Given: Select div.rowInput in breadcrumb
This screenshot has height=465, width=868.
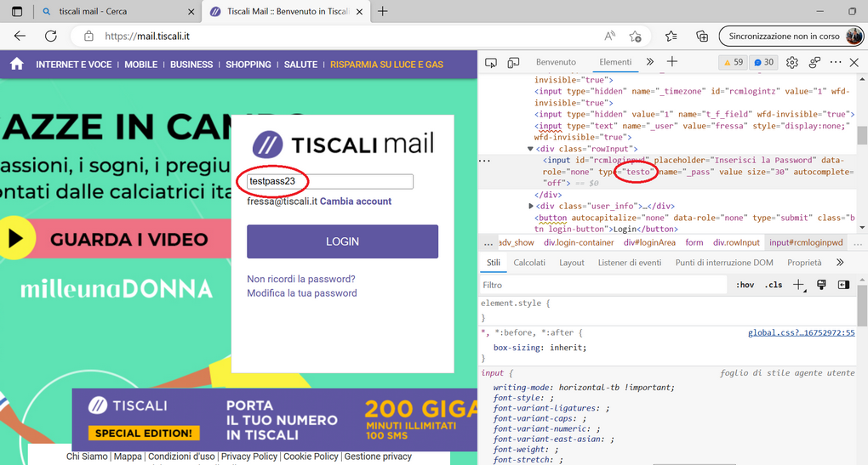Looking at the screenshot, I should click(736, 243).
